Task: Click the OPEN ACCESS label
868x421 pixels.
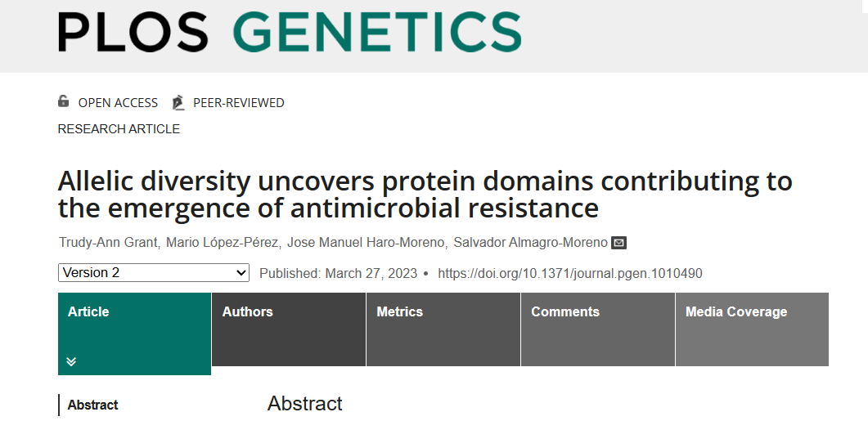Action: pos(118,103)
